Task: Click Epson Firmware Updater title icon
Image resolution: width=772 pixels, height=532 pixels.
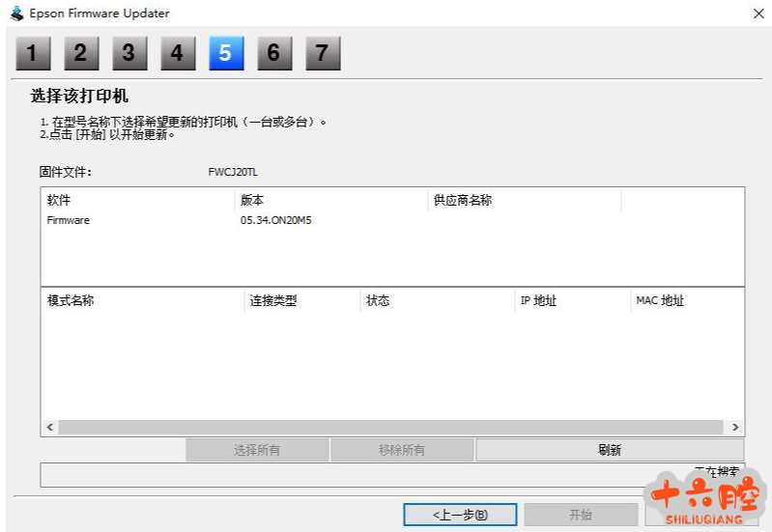Action: click(16, 14)
